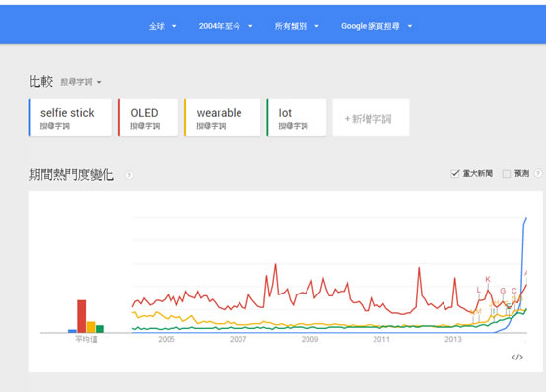546x392 pixels.
Task: Click the embed code icon below chart
Action: click(x=517, y=357)
